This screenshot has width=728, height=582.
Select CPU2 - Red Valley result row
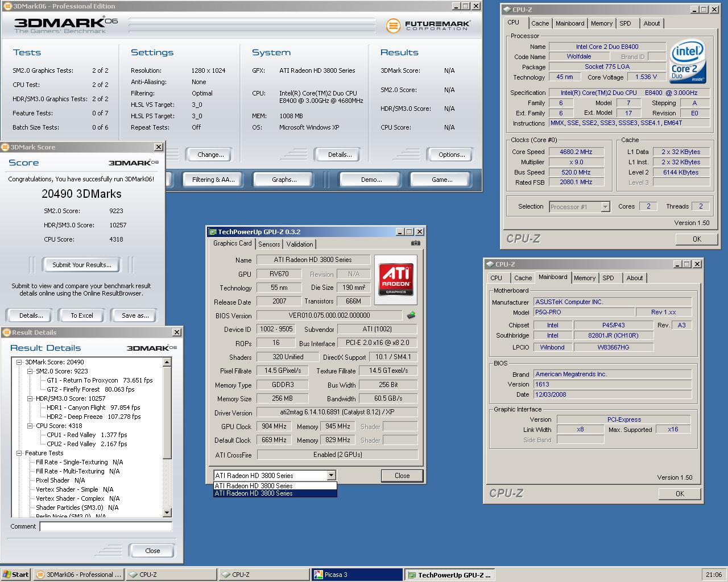coord(86,444)
